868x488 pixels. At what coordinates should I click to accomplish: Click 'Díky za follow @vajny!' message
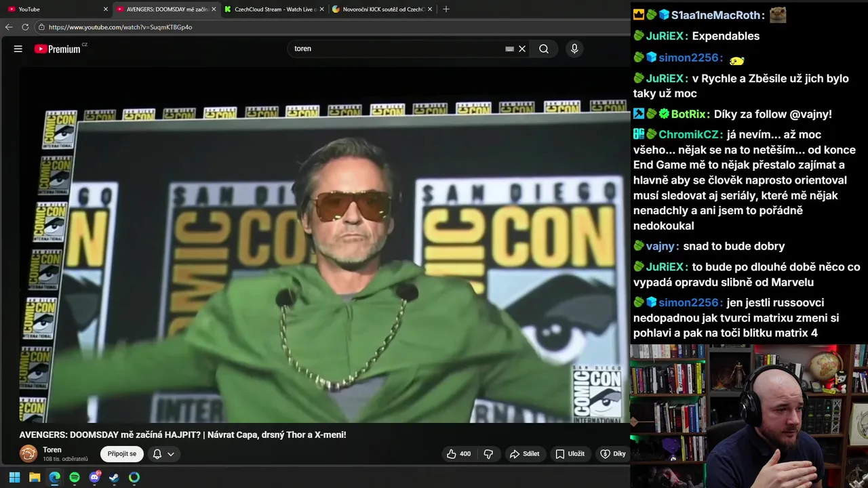772,114
